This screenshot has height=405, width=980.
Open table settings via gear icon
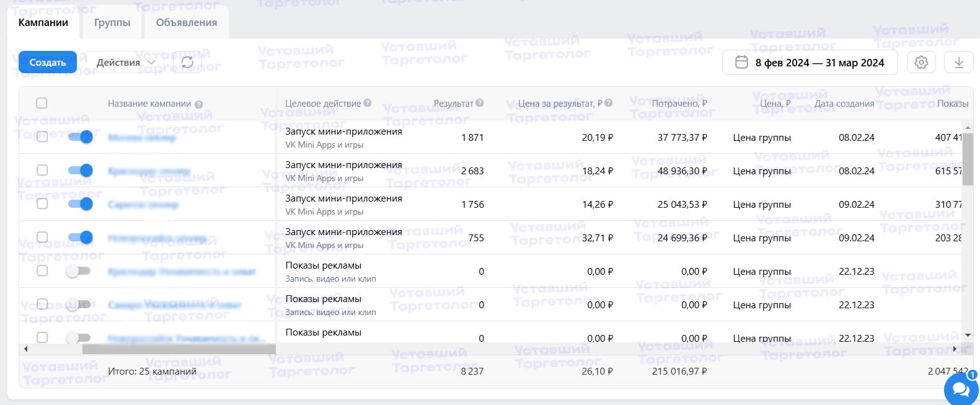(921, 63)
